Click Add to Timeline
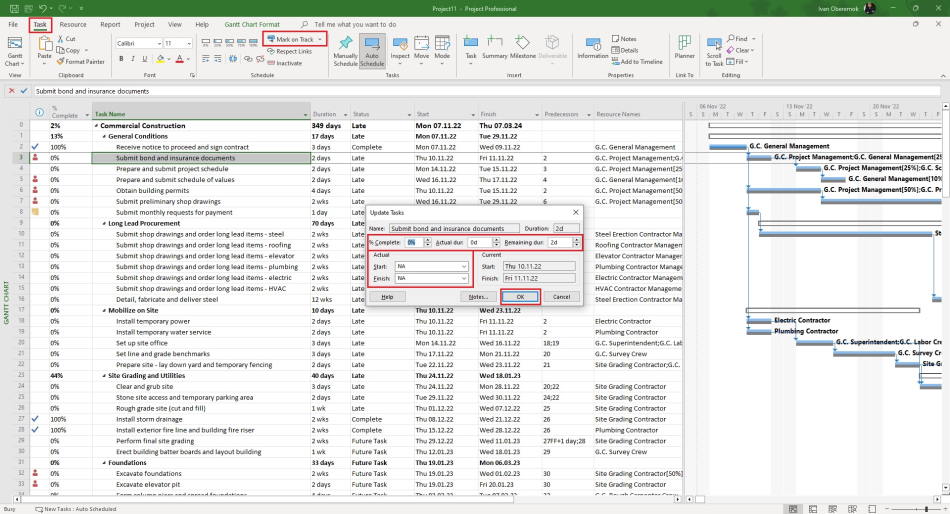The width and height of the screenshot is (950, 514). point(637,61)
